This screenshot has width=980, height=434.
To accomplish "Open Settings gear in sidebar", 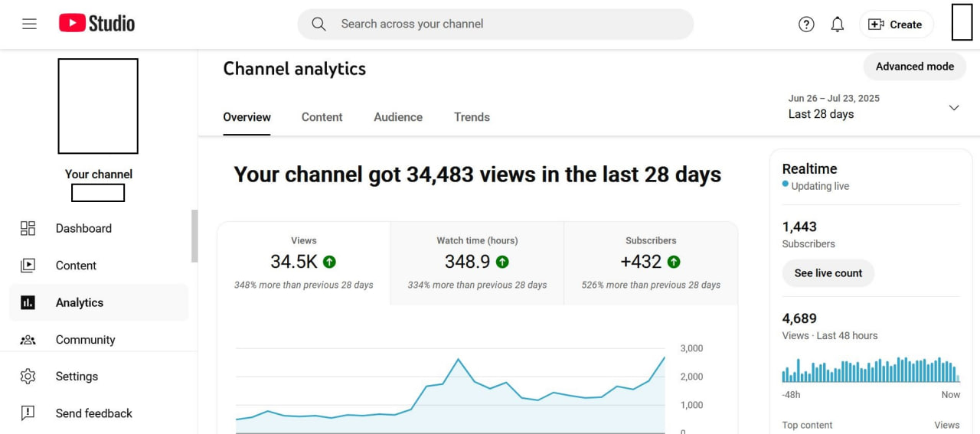I will click(28, 377).
